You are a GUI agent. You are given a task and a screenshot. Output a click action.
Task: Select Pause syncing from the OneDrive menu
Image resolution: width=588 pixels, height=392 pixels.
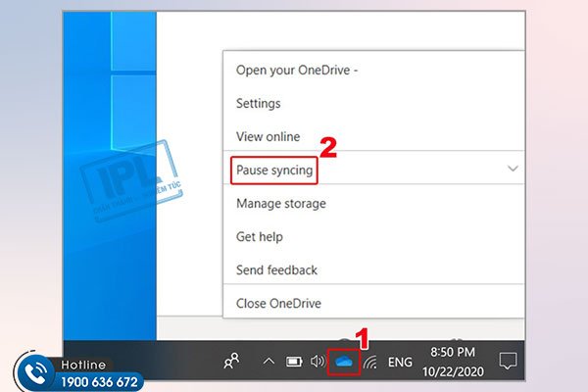point(274,170)
